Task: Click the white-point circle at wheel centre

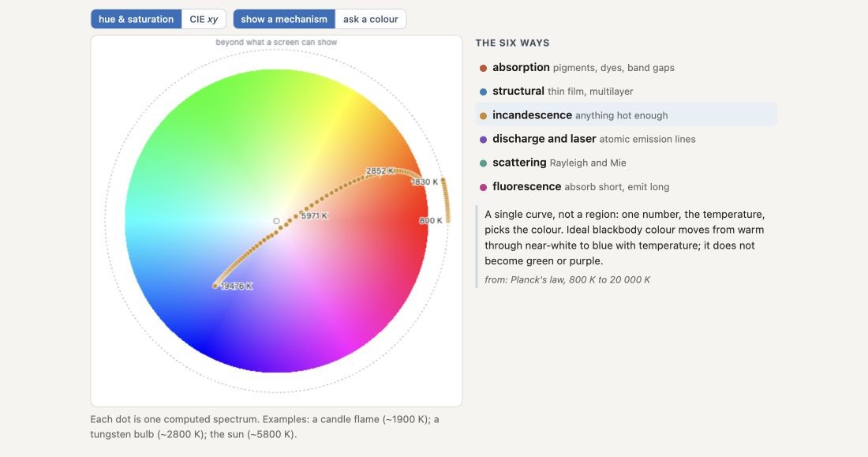Action: click(x=276, y=221)
